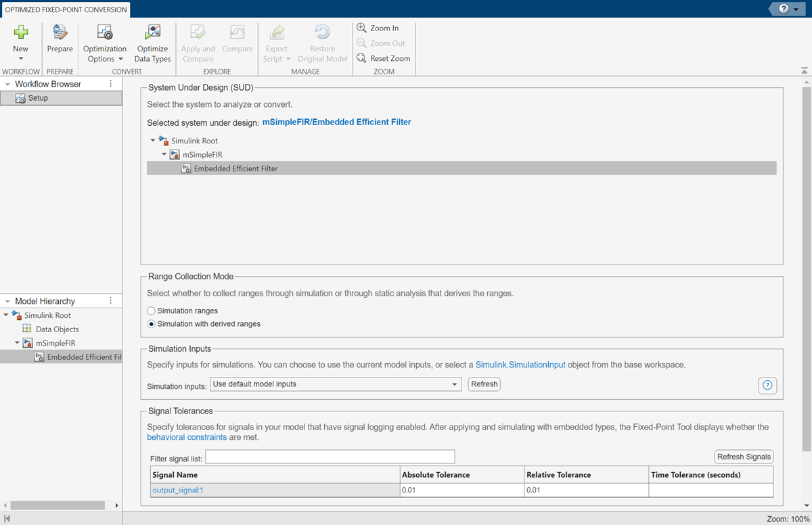The image size is (812, 525).
Task: Click the Refresh Signals button
Action: tap(744, 457)
